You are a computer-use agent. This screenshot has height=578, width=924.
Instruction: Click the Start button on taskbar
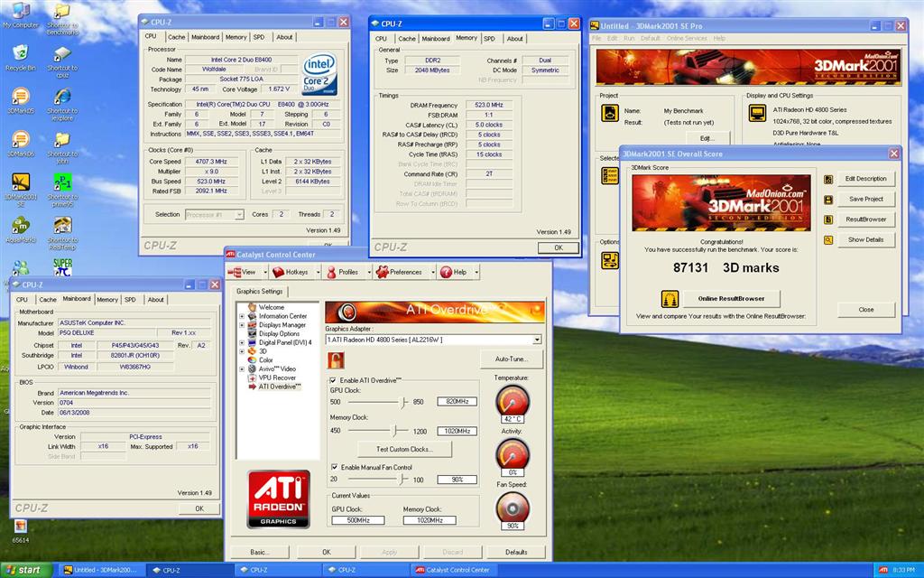point(27,571)
